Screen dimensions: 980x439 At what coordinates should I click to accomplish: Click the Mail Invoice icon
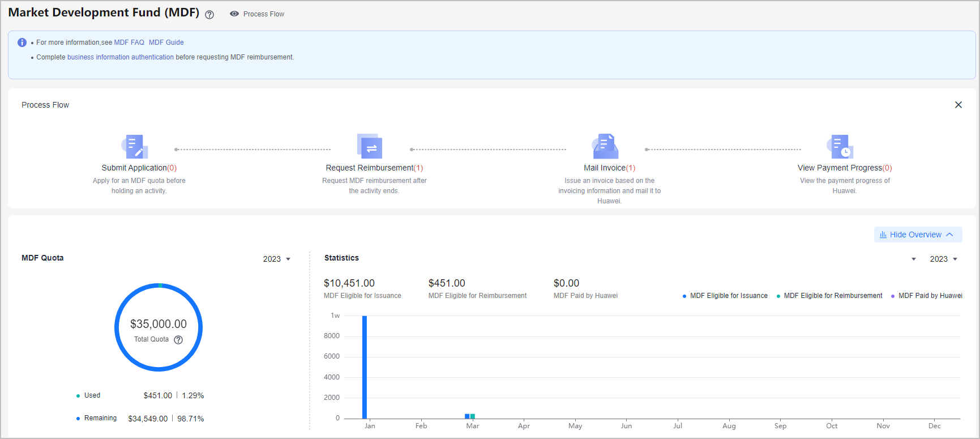pyautogui.click(x=605, y=147)
